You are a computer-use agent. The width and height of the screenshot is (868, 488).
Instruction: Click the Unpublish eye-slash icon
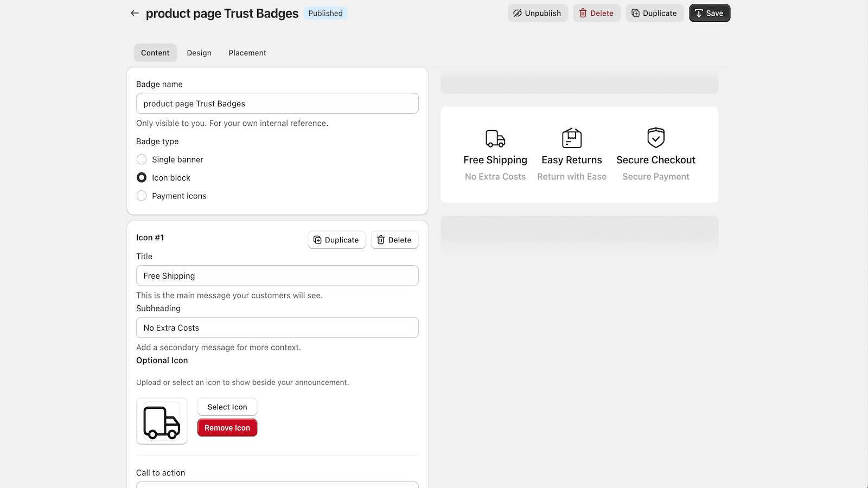coord(517,13)
